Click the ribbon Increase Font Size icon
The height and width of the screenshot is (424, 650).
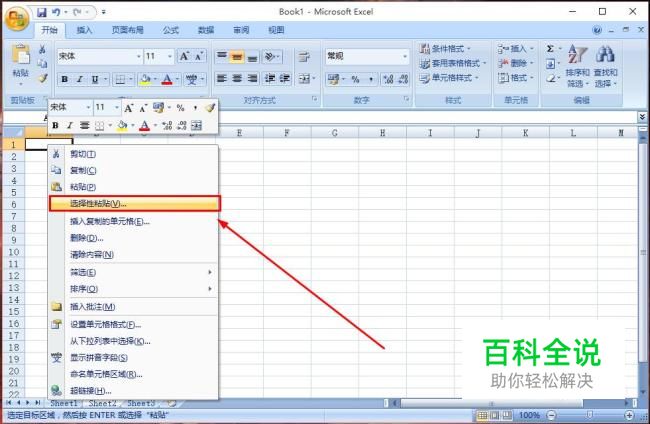click(x=184, y=56)
